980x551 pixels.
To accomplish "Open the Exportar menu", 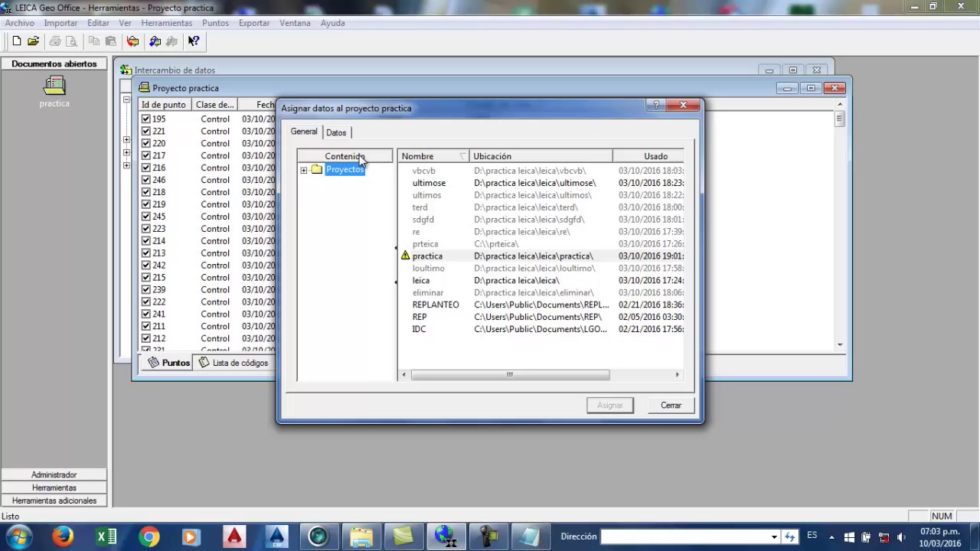I will 254,23.
